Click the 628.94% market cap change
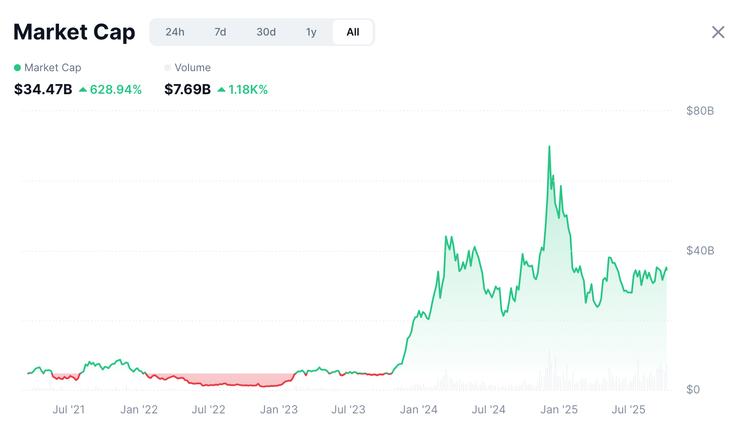The image size is (740, 442). click(116, 90)
